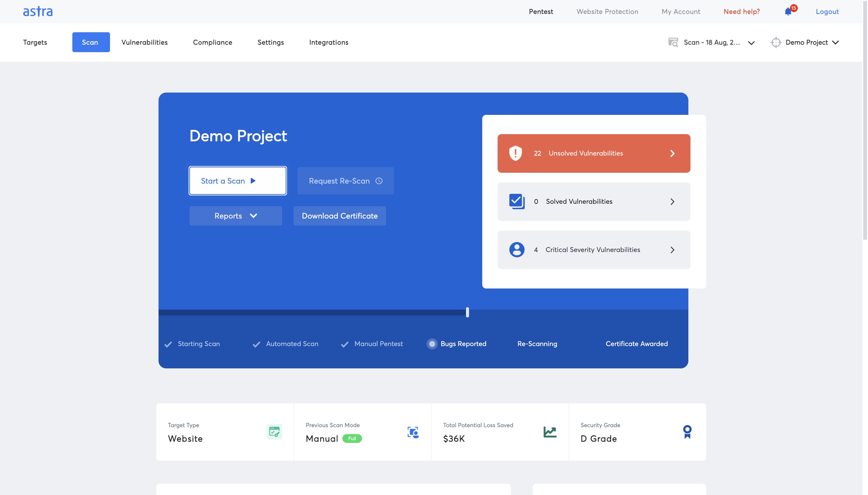This screenshot has height=495, width=868.
Task: Click the green chart icon for Total Potential Loss Saved
Action: [549, 431]
